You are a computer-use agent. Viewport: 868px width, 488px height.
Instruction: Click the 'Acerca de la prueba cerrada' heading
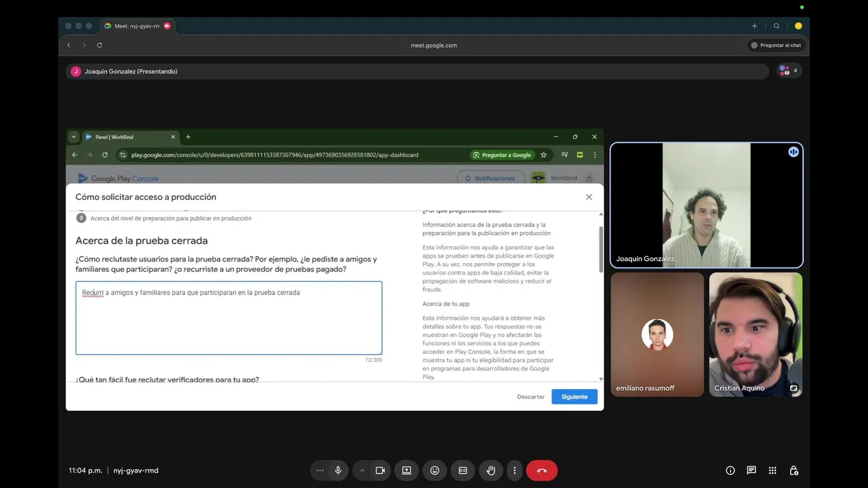coord(142,241)
